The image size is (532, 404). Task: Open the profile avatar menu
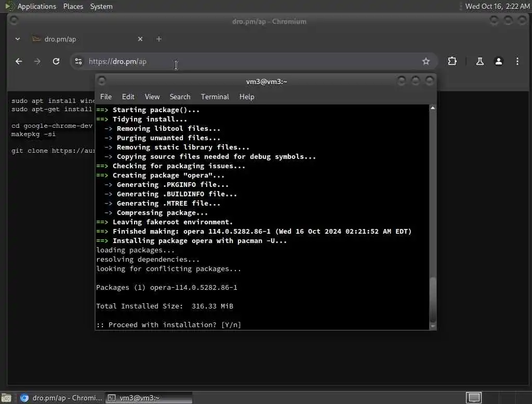click(x=498, y=61)
